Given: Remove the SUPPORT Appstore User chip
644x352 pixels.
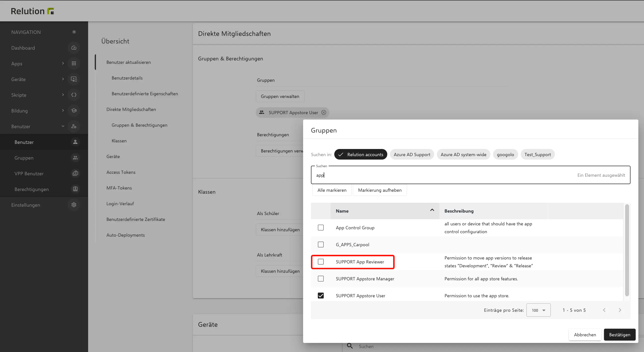Looking at the screenshot, I should (x=324, y=112).
